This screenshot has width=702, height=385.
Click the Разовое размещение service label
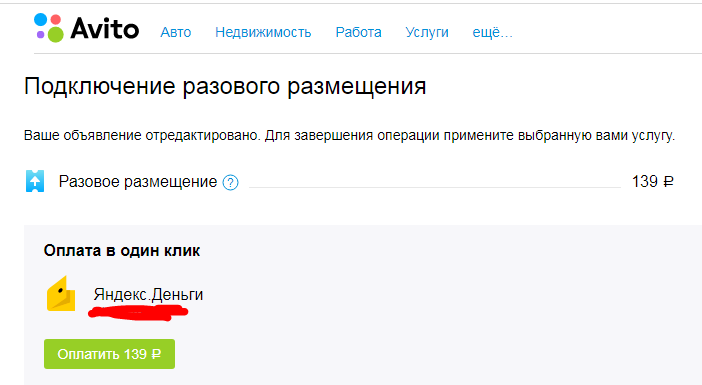[137, 182]
